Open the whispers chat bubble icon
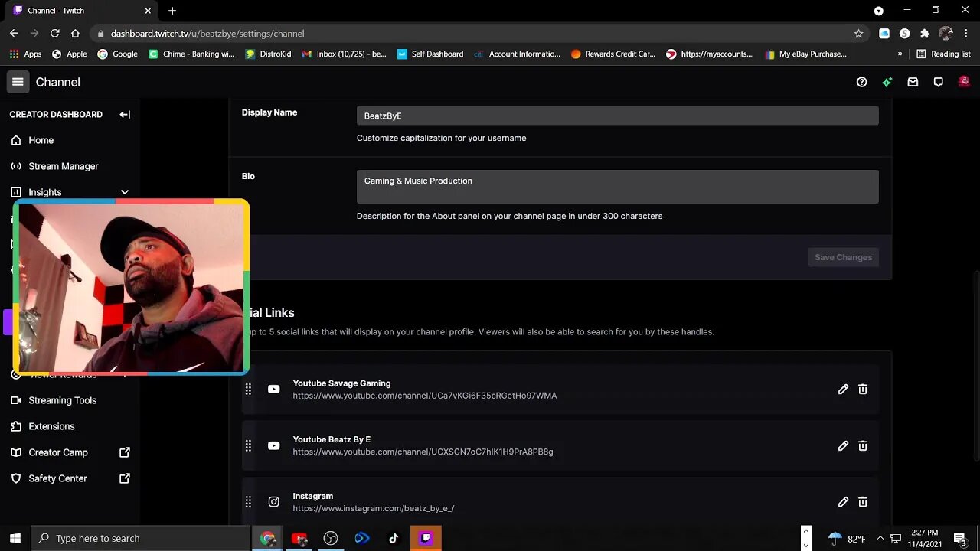980x551 pixels. pyautogui.click(x=938, y=82)
